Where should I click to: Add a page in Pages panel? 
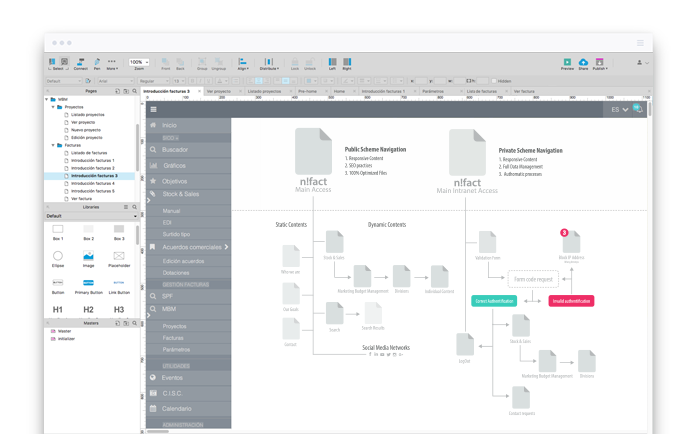[x=117, y=91]
